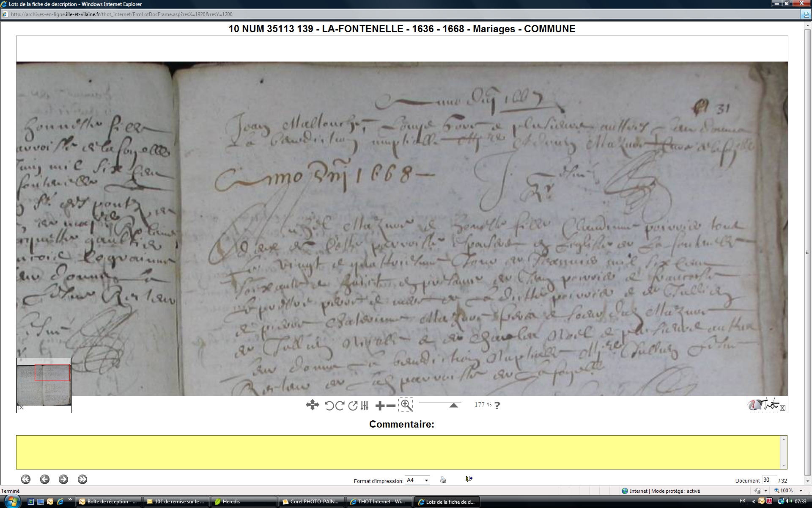This screenshot has width=812, height=508.
Task: Go to the previous document page
Action: click(45, 479)
